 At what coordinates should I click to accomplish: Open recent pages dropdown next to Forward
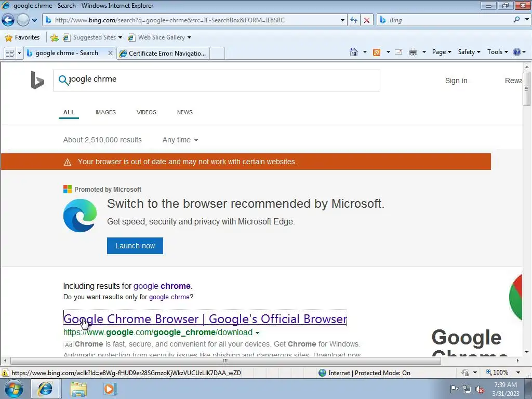[34, 20]
